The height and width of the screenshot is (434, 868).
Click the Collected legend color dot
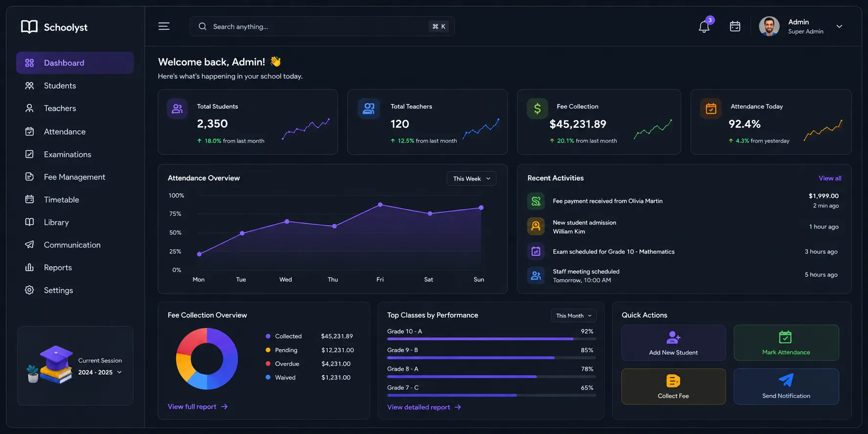point(268,336)
